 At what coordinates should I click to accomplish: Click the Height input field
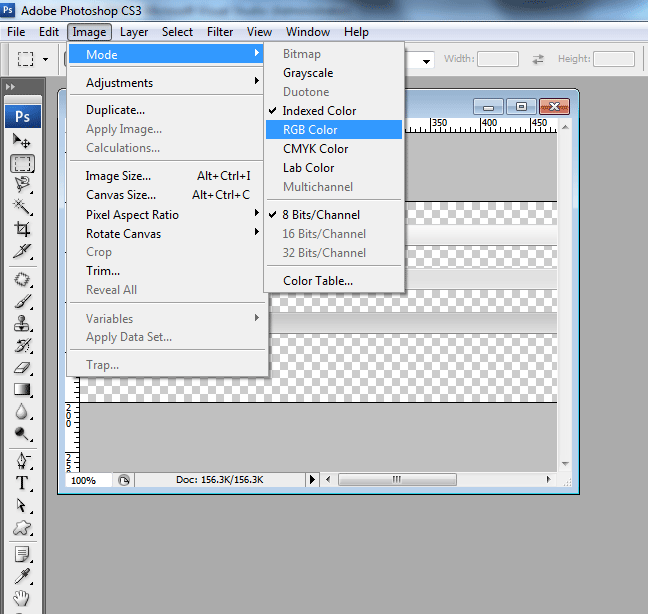click(x=614, y=59)
